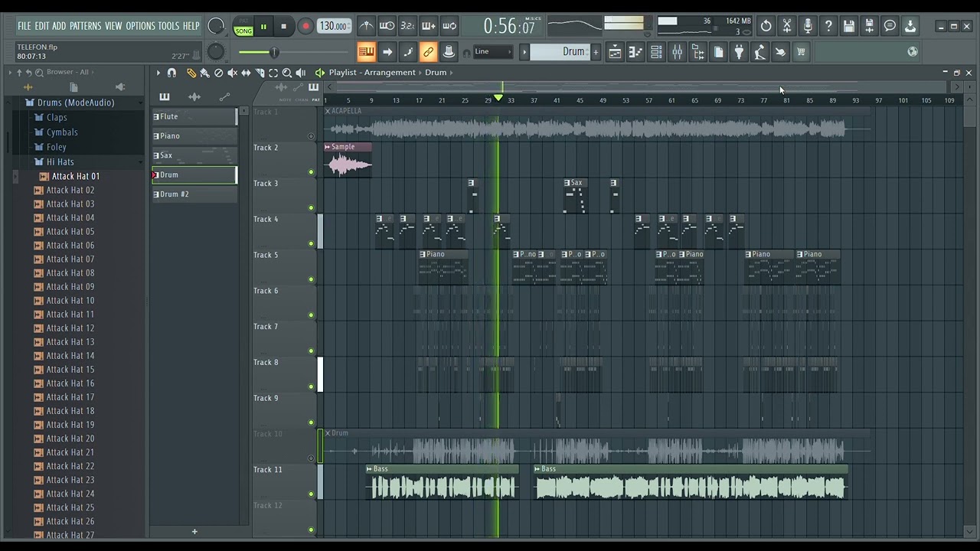Click the shopping cart icon
This screenshot has height=551, width=980.
coord(801,52)
